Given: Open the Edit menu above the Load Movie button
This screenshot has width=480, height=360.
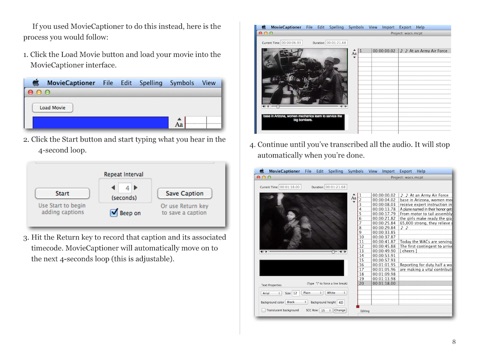Looking at the screenshot, I should tap(126, 83).
